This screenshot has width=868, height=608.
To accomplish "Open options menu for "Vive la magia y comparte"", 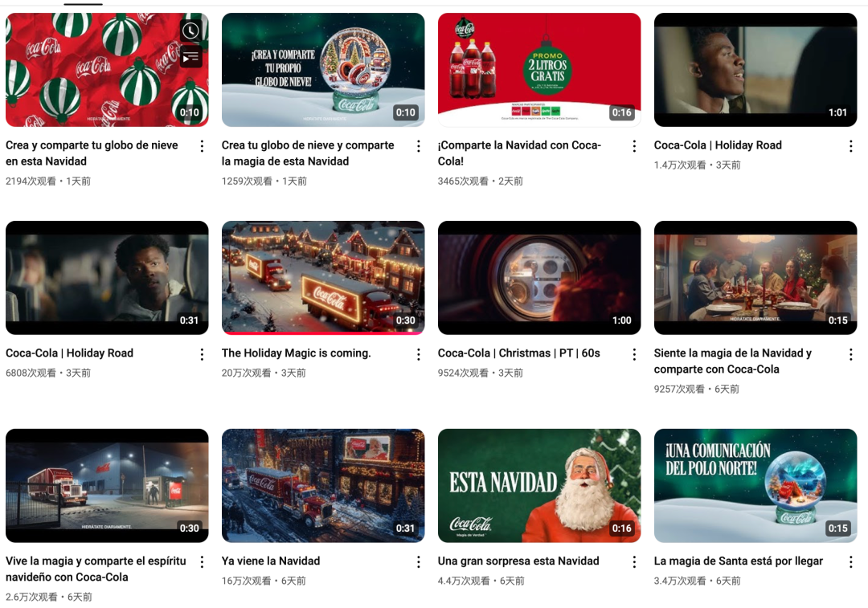I will [x=202, y=562].
